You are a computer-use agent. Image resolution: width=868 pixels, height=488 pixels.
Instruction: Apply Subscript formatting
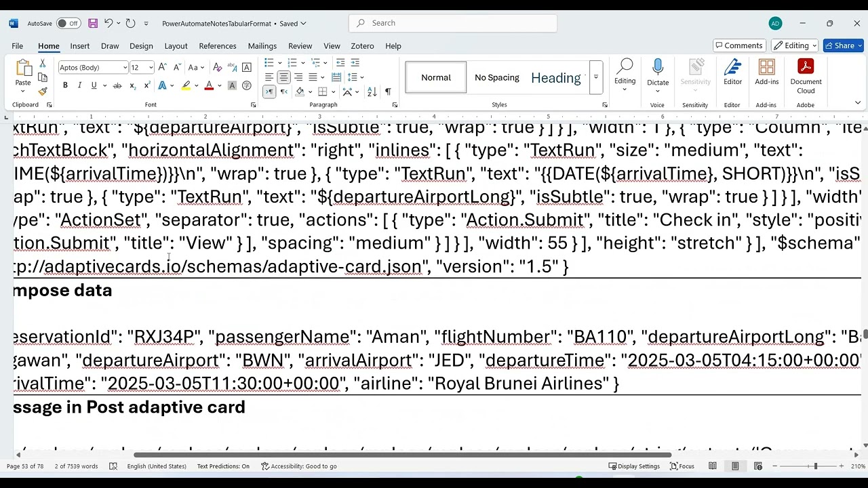tap(132, 85)
